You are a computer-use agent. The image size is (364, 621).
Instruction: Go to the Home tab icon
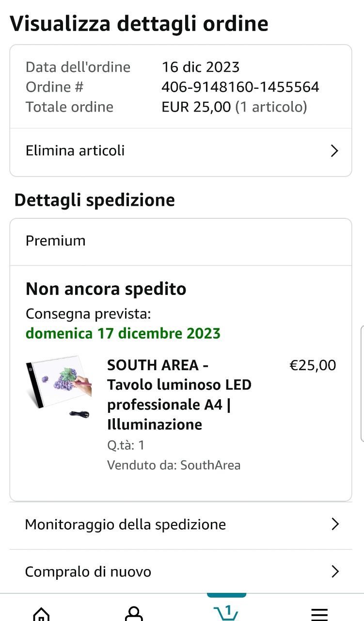(41, 613)
